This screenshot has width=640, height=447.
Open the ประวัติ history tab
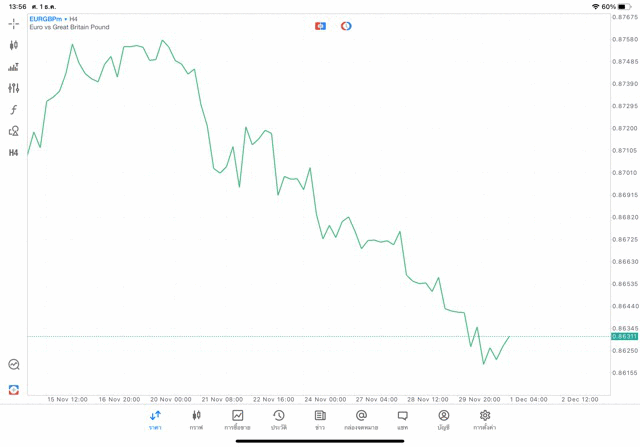[279, 420]
